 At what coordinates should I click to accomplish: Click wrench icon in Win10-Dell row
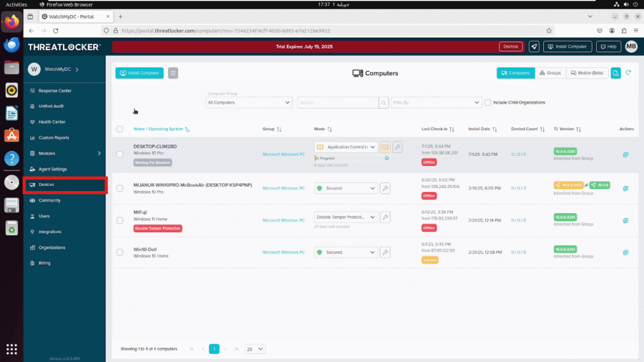tap(385, 253)
